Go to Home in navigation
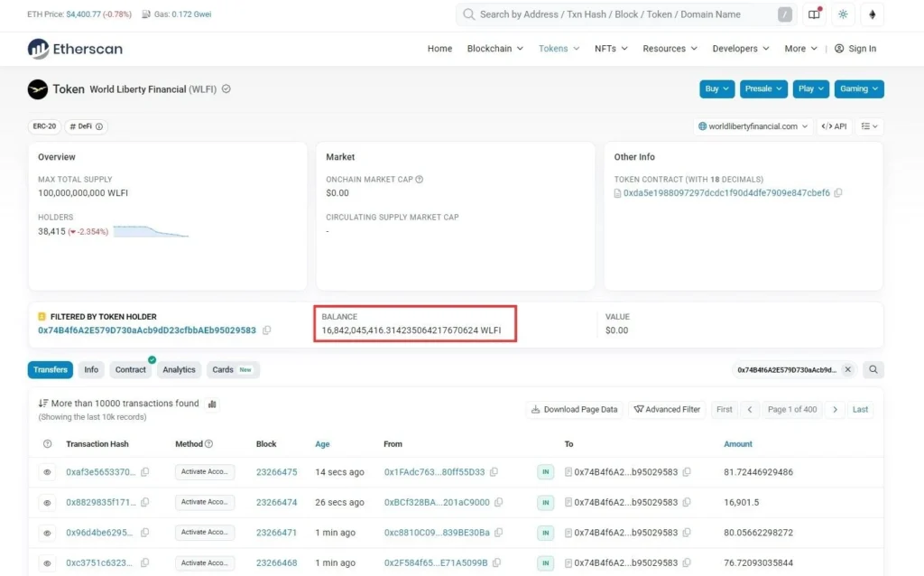This screenshot has height=576, width=924. tap(439, 49)
